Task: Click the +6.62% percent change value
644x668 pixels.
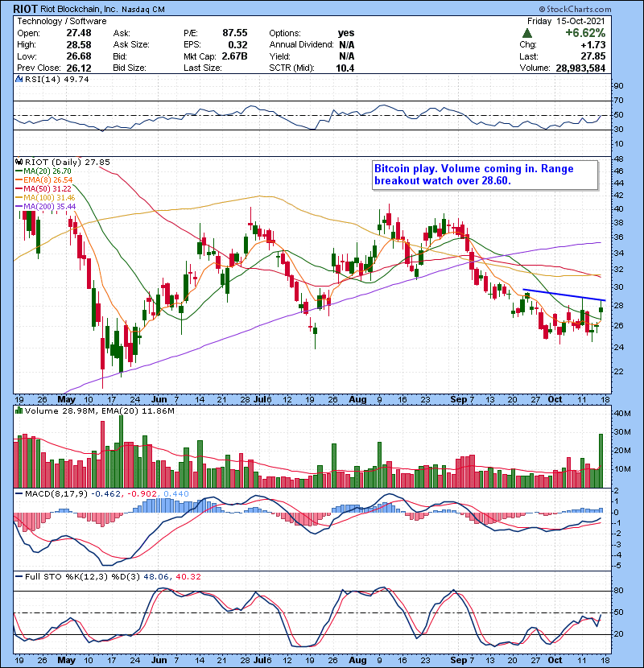Action: [x=585, y=33]
